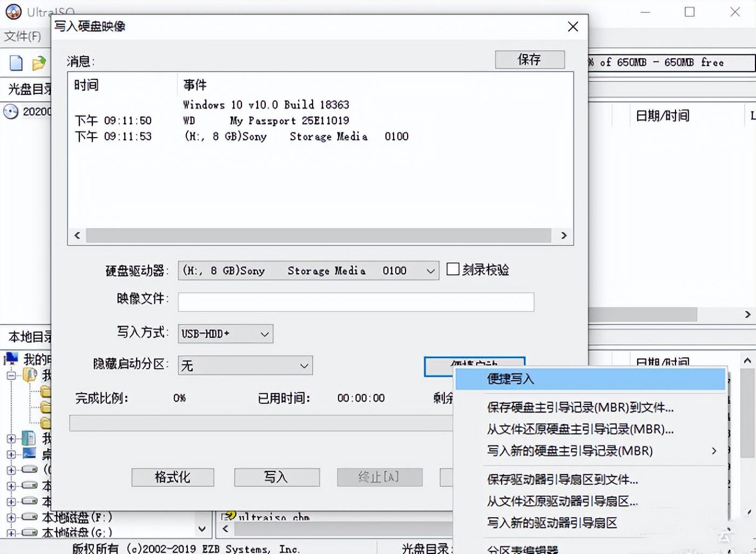Click the message log left scroll arrow
756x554 pixels.
[x=77, y=235]
